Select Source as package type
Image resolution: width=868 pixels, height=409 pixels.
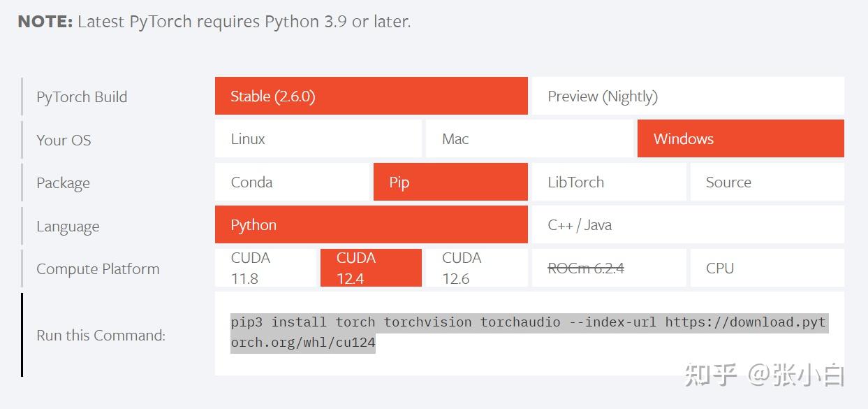[x=767, y=182]
